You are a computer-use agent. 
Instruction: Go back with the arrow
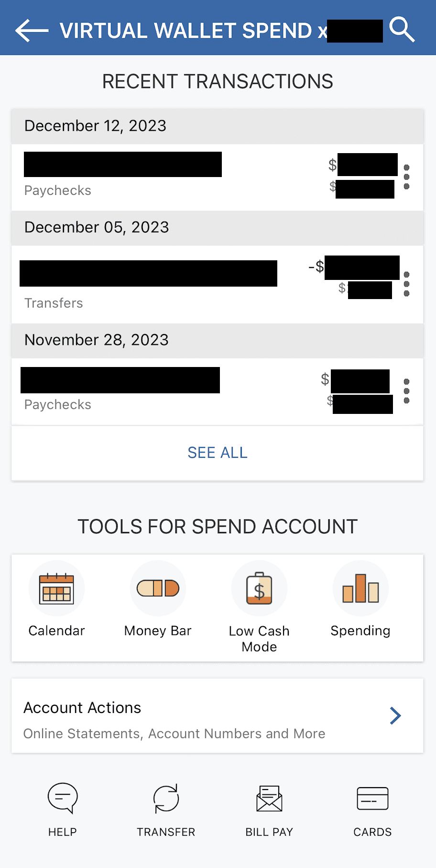(x=31, y=30)
